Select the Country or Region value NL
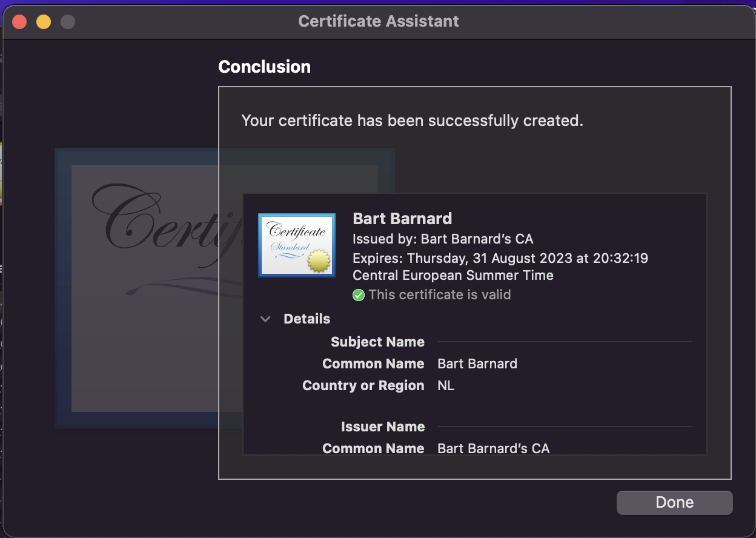The width and height of the screenshot is (756, 538). click(x=446, y=386)
